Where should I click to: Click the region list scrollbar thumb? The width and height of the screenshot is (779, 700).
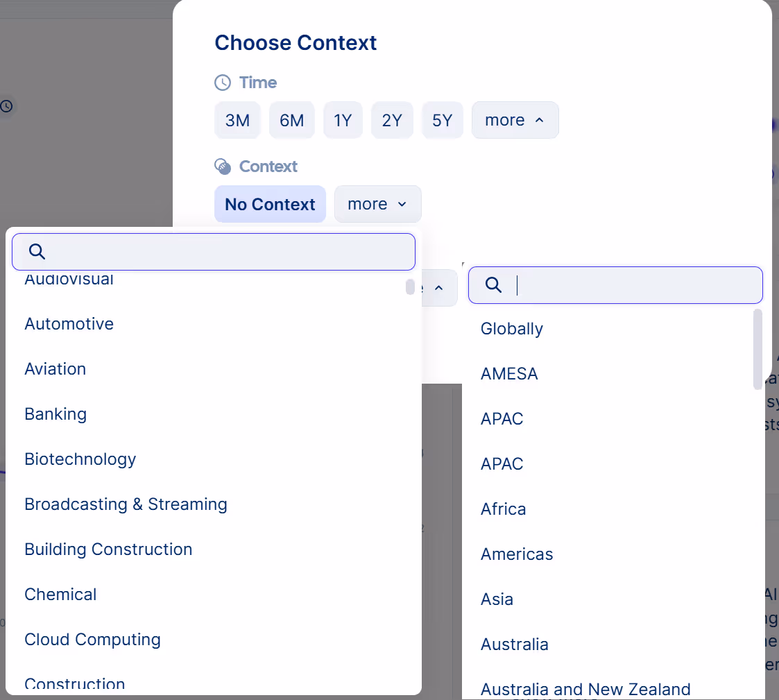757,349
